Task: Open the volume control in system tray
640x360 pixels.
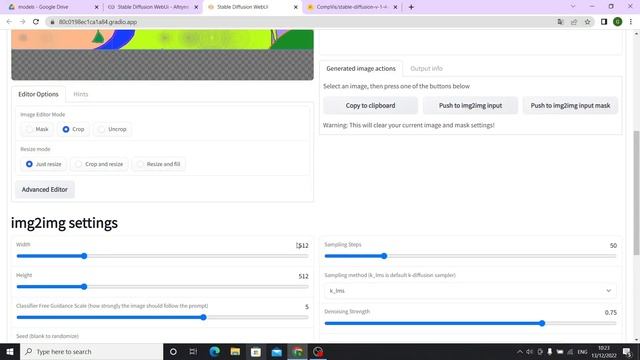Action: click(529, 351)
